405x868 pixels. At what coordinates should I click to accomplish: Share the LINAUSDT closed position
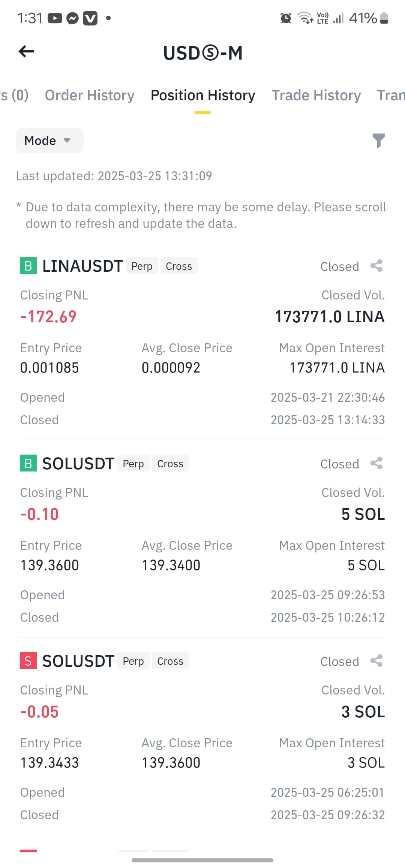click(x=376, y=266)
